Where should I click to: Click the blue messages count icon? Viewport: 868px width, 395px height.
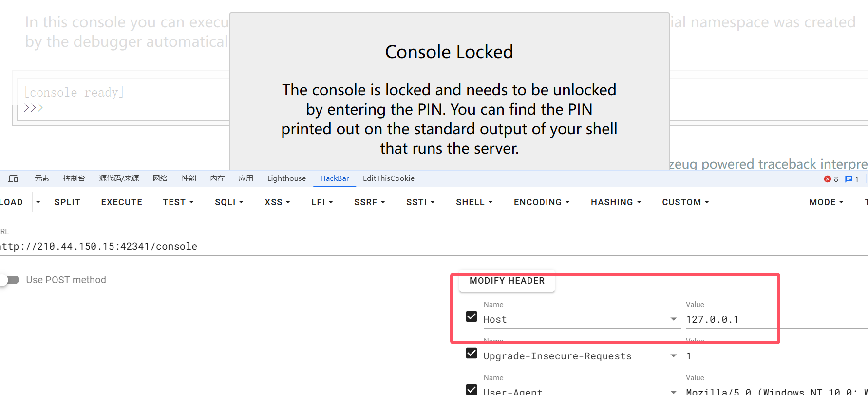849,179
